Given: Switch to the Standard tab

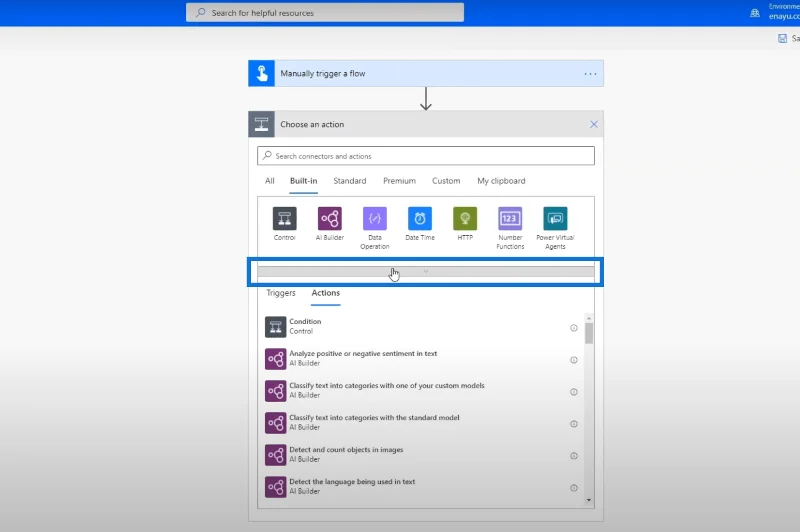Looking at the screenshot, I should pos(349,181).
